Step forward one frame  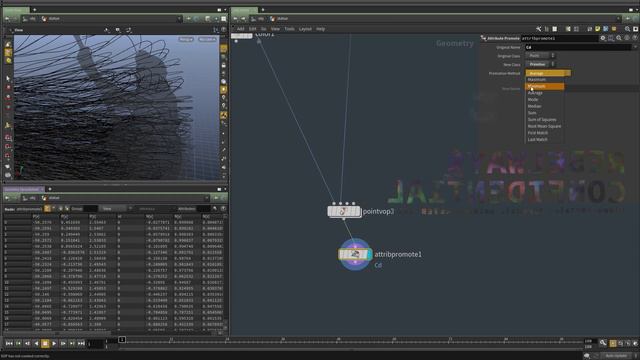point(63,344)
